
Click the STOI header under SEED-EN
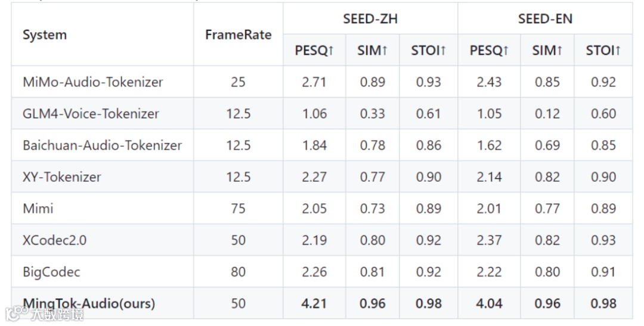[x=603, y=51]
